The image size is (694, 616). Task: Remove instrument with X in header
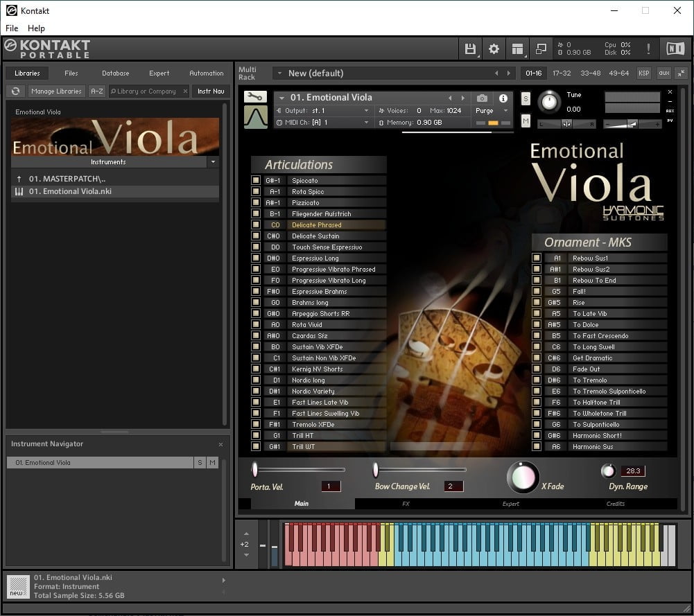(x=670, y=91)
